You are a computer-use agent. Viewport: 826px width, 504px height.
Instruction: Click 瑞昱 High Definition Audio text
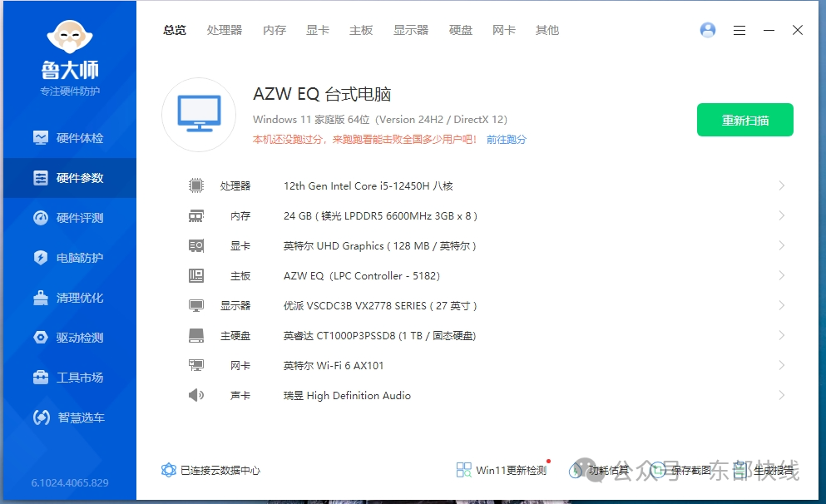point(347,396)
